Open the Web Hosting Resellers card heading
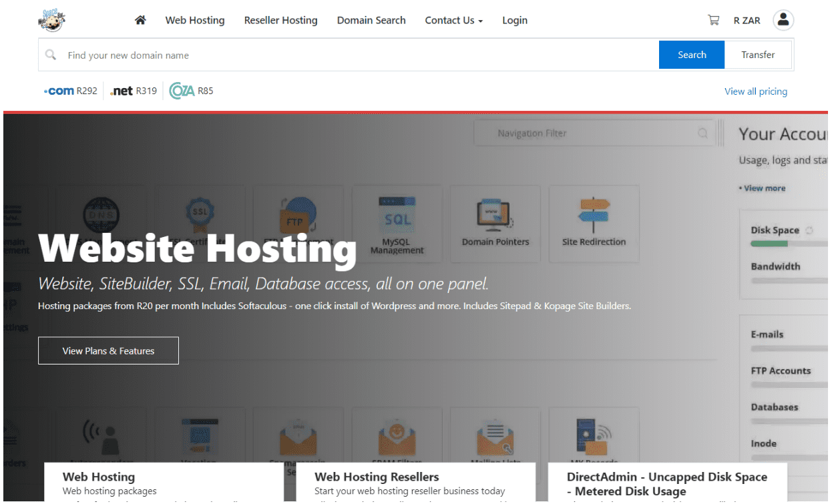832x504 pixels. [x=377, y=477]
